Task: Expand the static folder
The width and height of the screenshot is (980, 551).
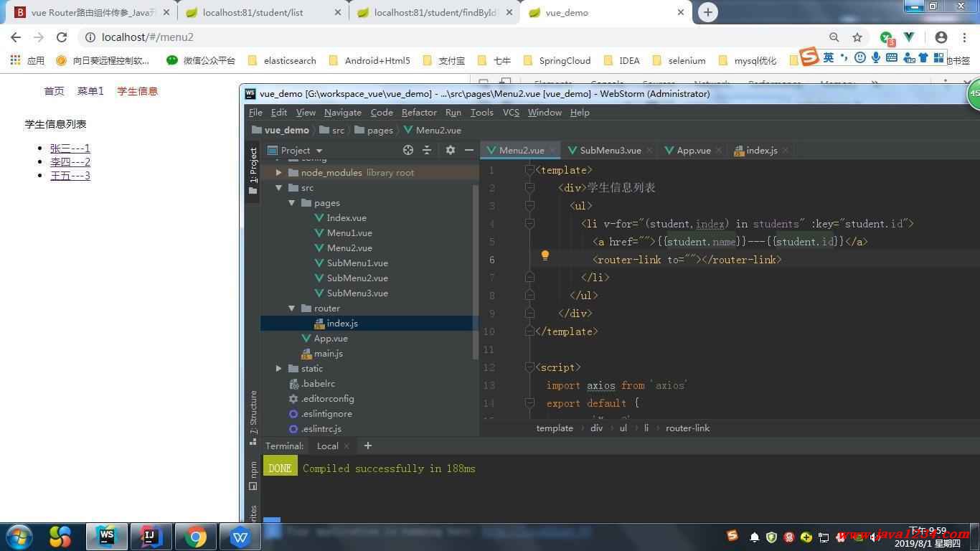Action: coord(279,368)
